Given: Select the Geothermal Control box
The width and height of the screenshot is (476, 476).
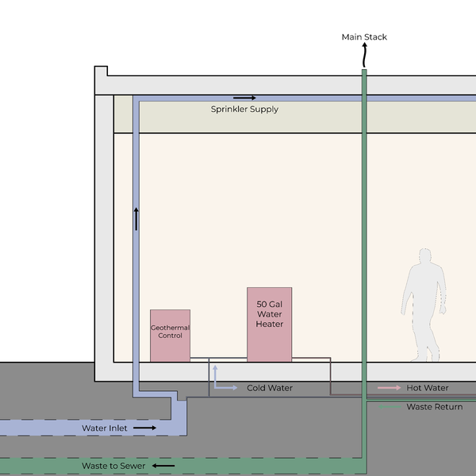Looking at the screenshot, I should click(x=170, y=336).
